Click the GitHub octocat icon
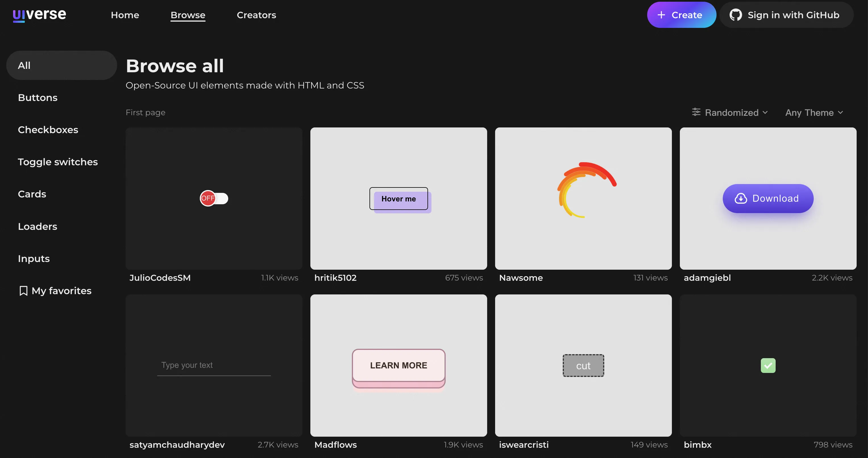Screen dimensions: 868x458 735,15
